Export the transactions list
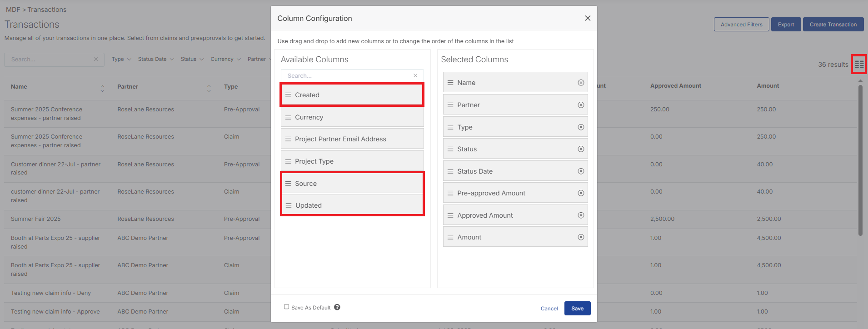This screenshot has width=868, height=329. [x=786, y=25]
